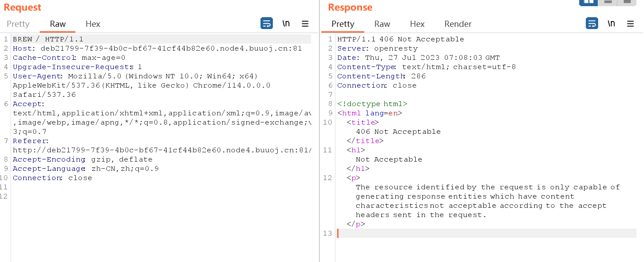The height and width of the screenshot is (262, 644).
Task: Switch Response view to Raw tab
Action: click(382, 24)
